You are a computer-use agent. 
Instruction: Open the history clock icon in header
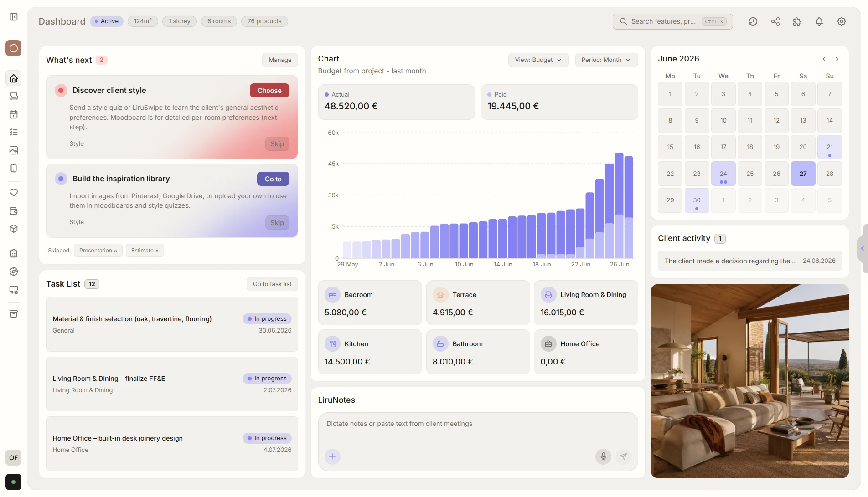(x=753, y=21)
